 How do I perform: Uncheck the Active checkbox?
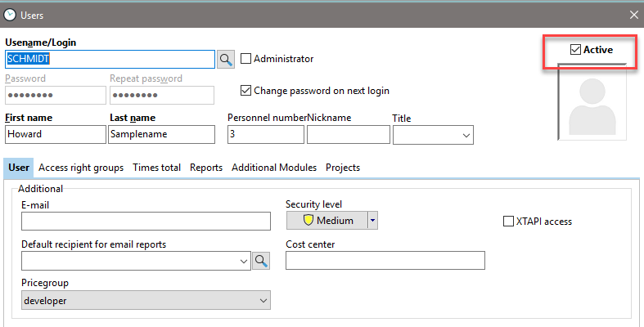(575, 51)
